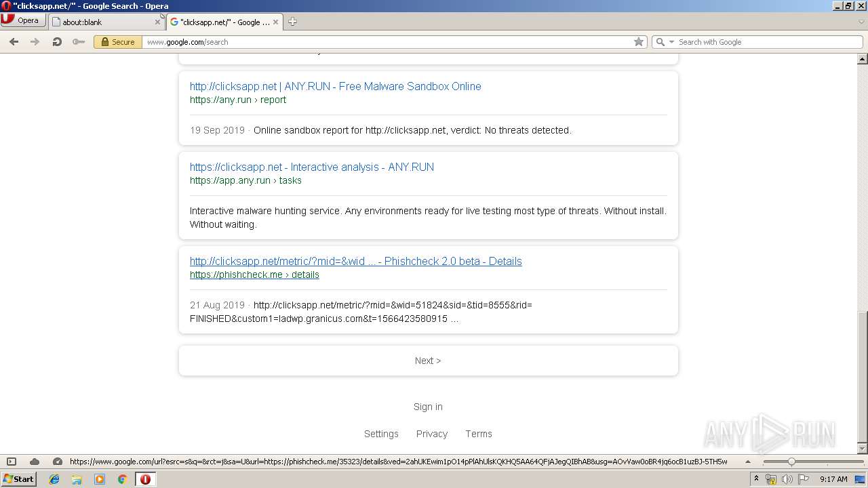The width and height of the screenshot is (868, 488).
Task: Launch Internet Explorer from the taskbar
Action: pos(54,479)
